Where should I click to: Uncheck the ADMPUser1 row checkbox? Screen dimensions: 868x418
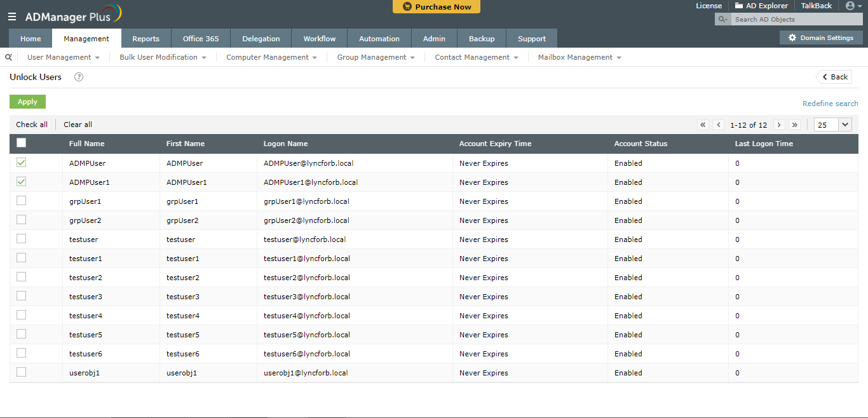(22, 182)
